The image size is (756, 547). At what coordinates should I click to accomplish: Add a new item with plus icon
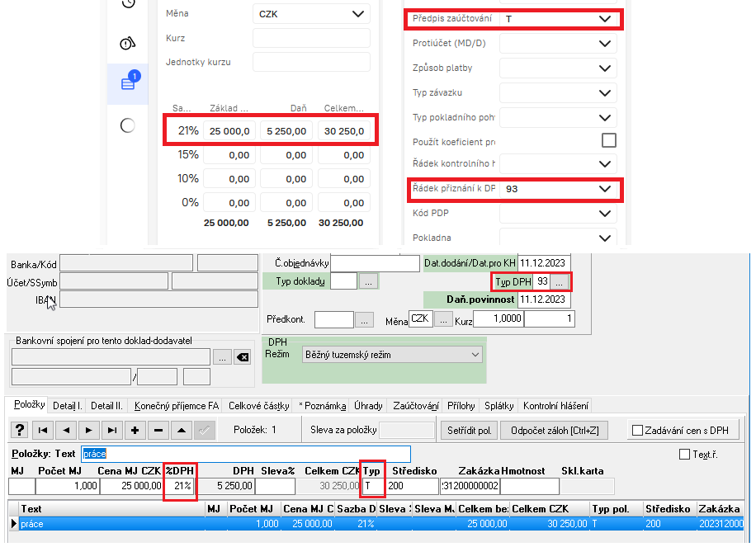[135, 430]
